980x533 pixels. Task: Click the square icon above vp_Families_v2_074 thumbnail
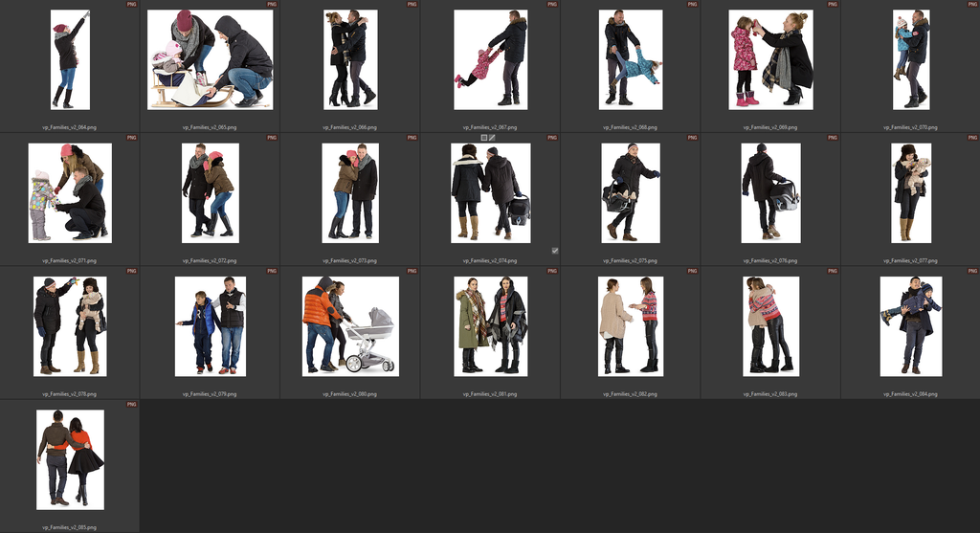click(484, 139)
